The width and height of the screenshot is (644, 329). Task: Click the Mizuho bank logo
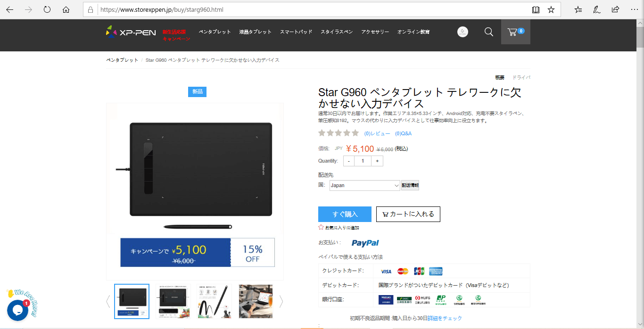386,300
